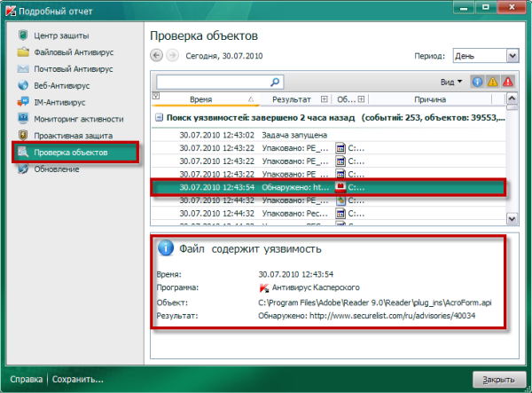This screenshot has width=532, height=393.
Task: Click the Проверка объектов magnifier icon
Action: [x=23, y=152]
